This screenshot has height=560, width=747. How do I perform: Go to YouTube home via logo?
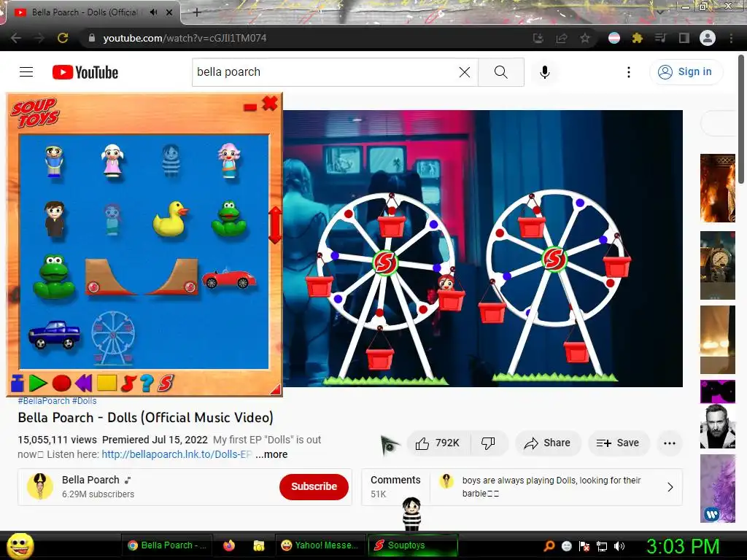pyautogui.click(x=85, y=72)
